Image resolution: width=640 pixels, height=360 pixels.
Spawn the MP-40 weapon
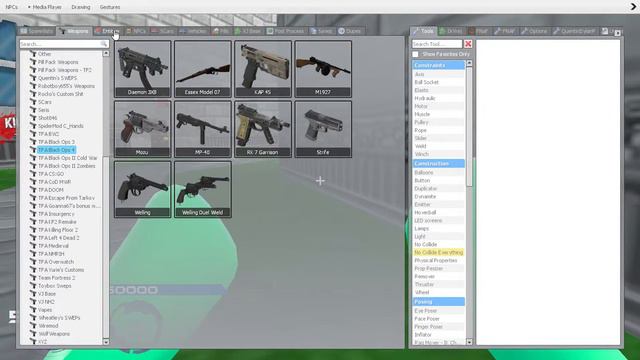202,129
